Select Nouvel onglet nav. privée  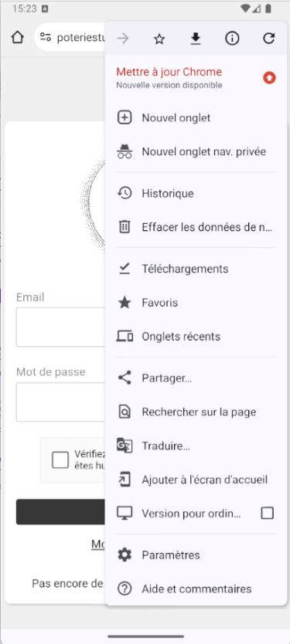[x=196, y=151]
